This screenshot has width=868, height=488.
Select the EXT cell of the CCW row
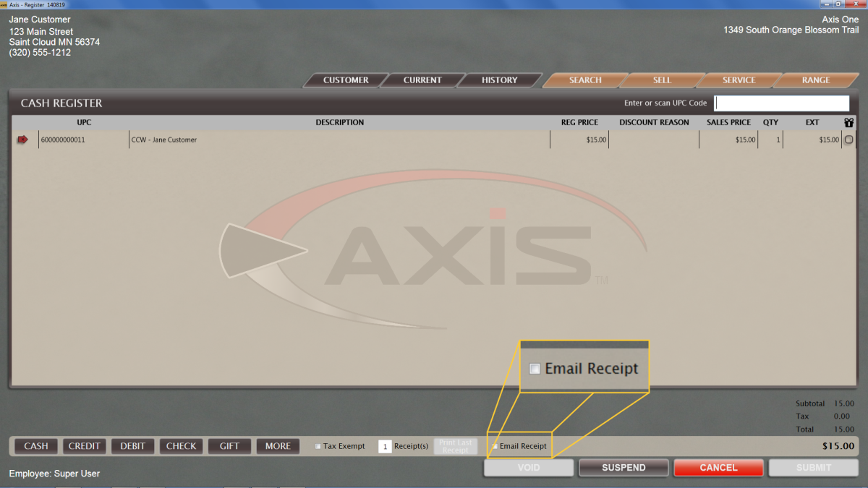pyautogui.click(x=813, y=140)
